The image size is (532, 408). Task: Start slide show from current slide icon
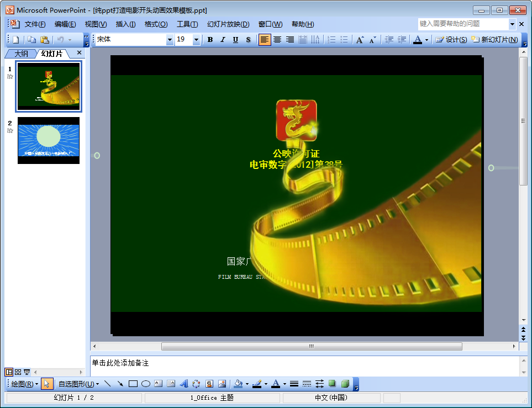tap(27, 372)
